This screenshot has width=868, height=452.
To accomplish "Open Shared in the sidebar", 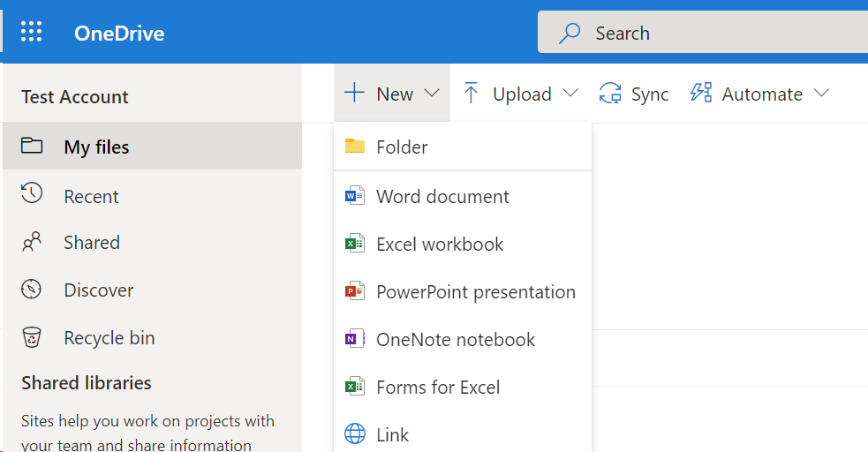I will click(152, 242).
